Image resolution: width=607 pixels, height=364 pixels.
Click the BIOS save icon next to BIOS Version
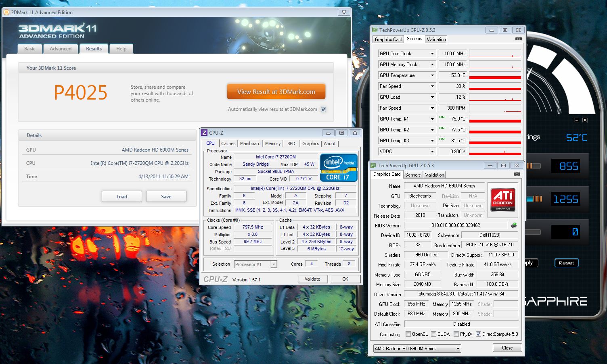click(x=514, y=225)
